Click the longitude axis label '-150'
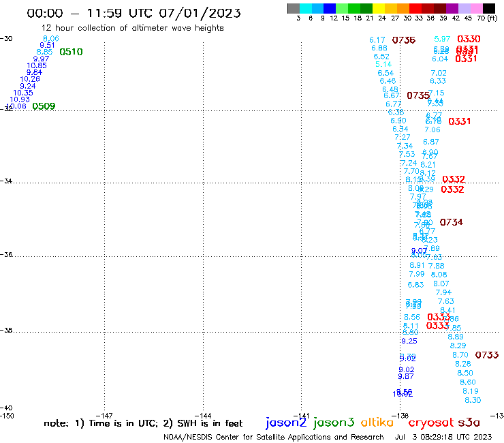Image resolution: width=504 pixels, height=443 pixels. (x=7, y=416)
